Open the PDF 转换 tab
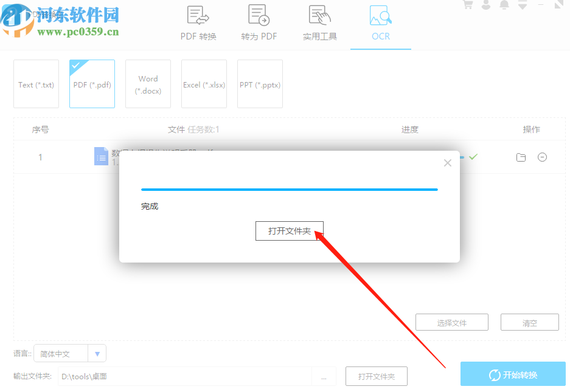Viewport: 570px width, 392px height. (x=198, y=23)
